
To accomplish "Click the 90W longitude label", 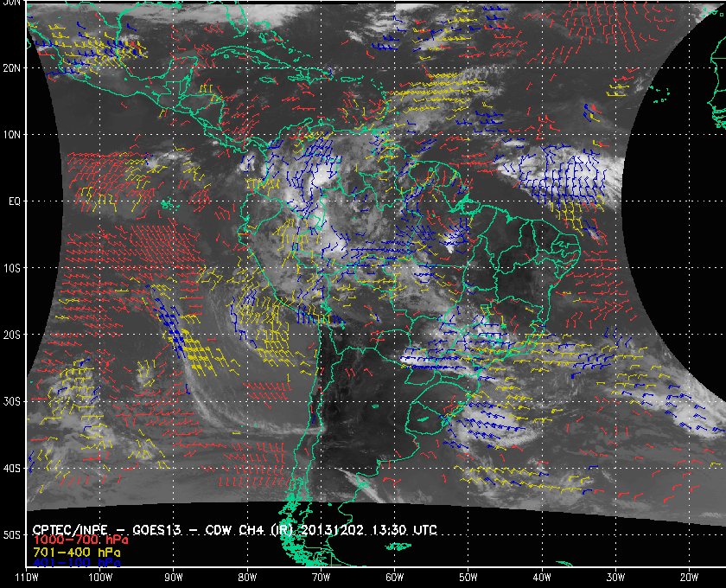I will pos(174,578).
